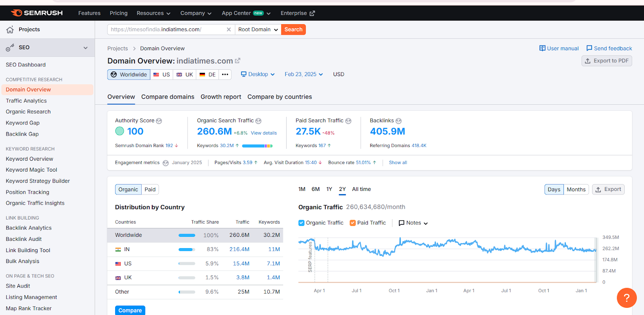This screenshot has height=315, width=644.
Task: Open the orange help question mark button
Action: tap(627, 298)
